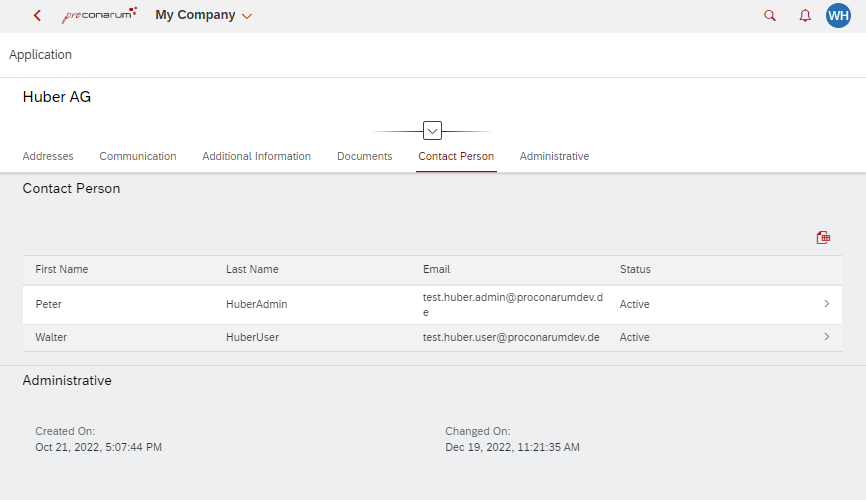Screen dimensions: 866x500
Task: Open the notifications bell
Action: click(805, 15)
